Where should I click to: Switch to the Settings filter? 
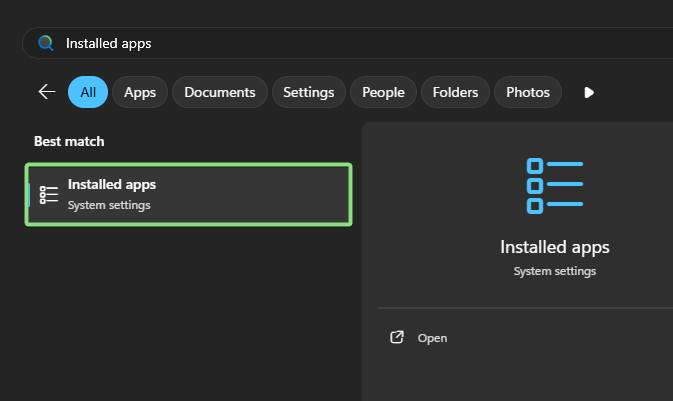(x=309, y=92)
